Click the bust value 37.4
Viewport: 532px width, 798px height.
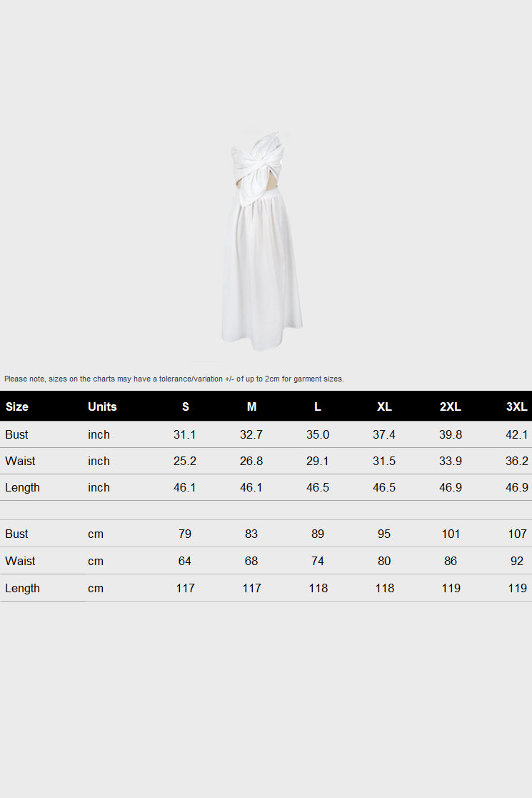coord(384,434)
